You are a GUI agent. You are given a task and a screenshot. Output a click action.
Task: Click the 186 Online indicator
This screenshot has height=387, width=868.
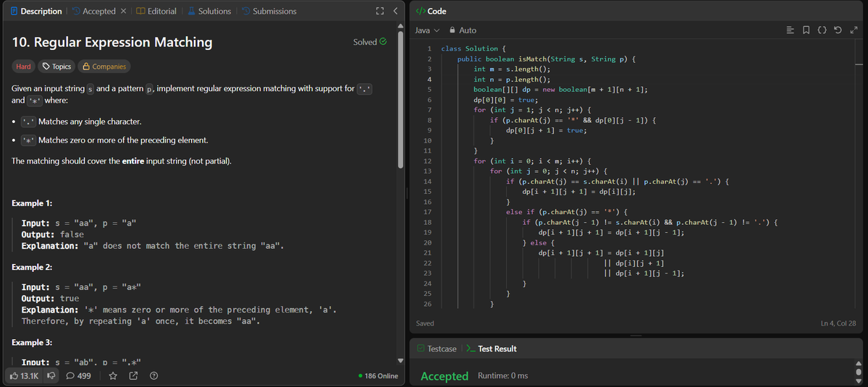tap(378, 376)
